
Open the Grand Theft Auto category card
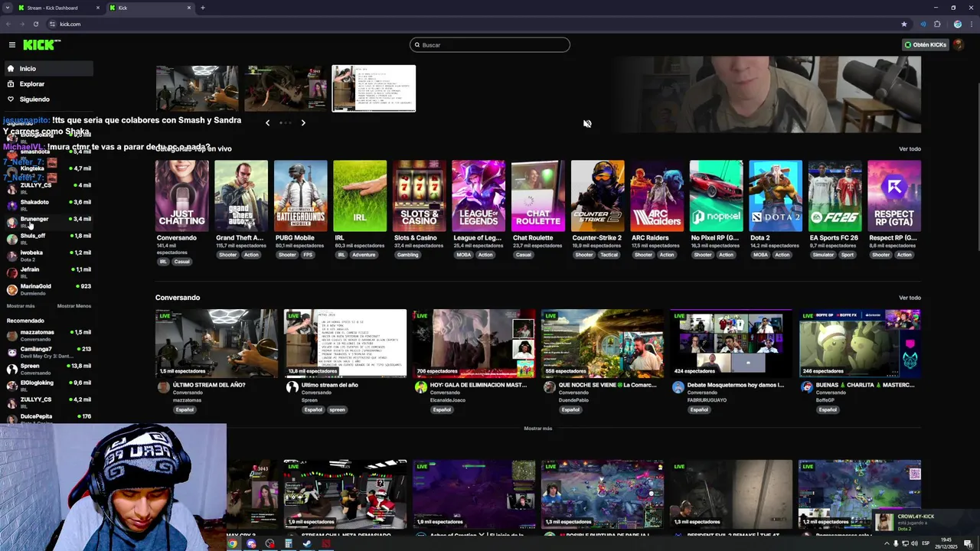click(x=241, y=196)
